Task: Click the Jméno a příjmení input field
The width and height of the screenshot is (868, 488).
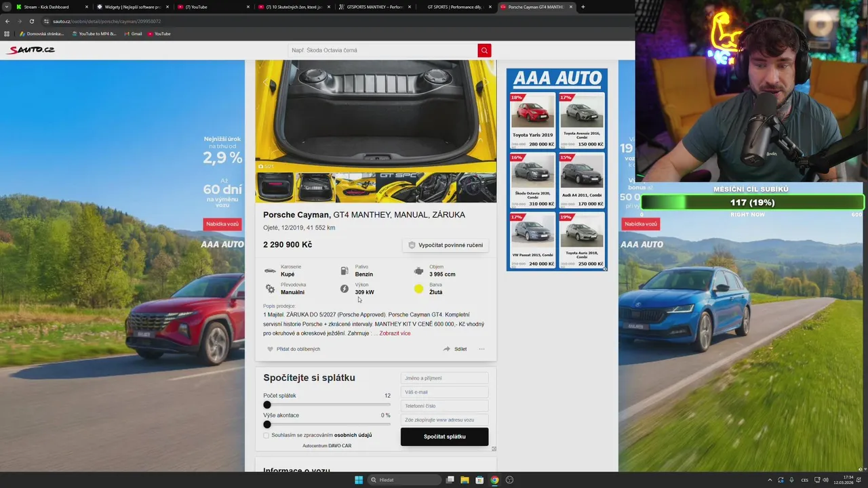Action: click(x=444, y=378)
